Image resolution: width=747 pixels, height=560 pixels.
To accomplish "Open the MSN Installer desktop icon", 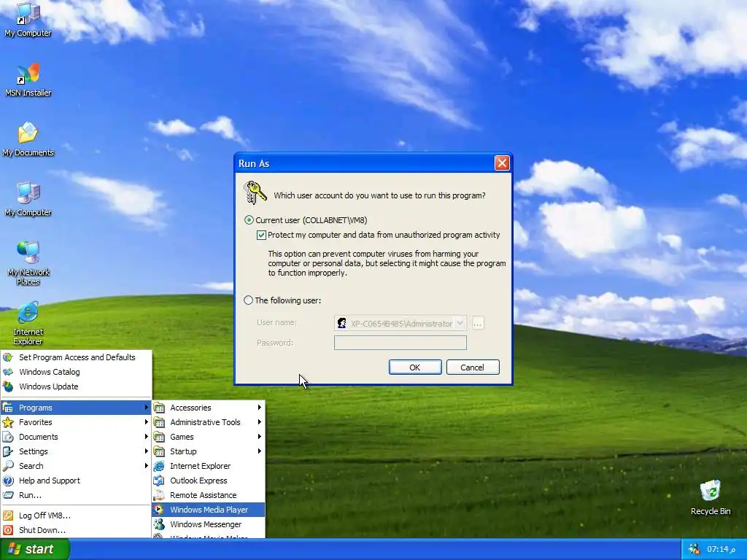I will click(28, 79).
